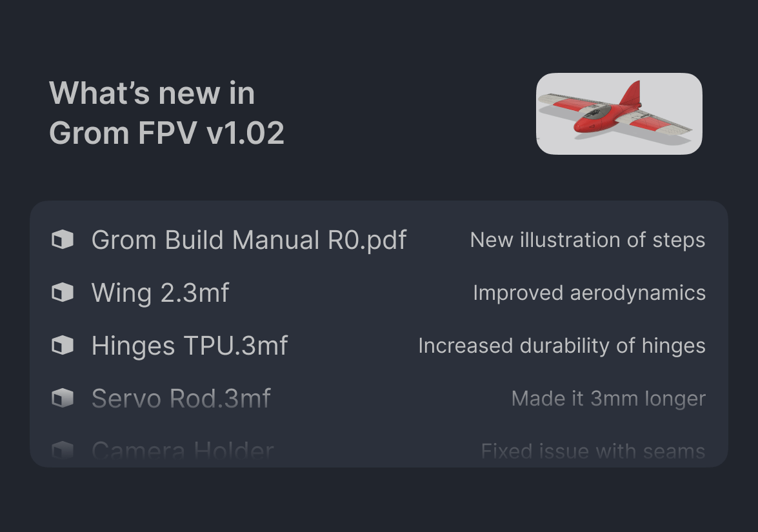Click the faded cube icon next to Camera Holder
Image resolution: width=758 pixels, height=532 pixels.
tap(63, 451)
